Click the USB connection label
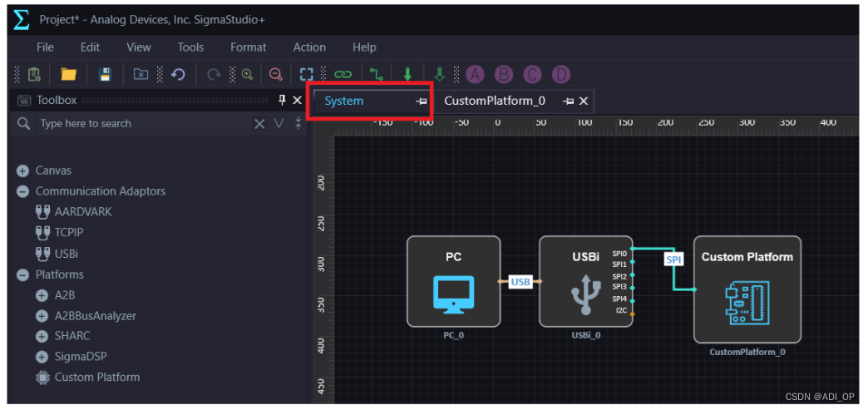This screenshot has height=410, width=868. (520, 282)
